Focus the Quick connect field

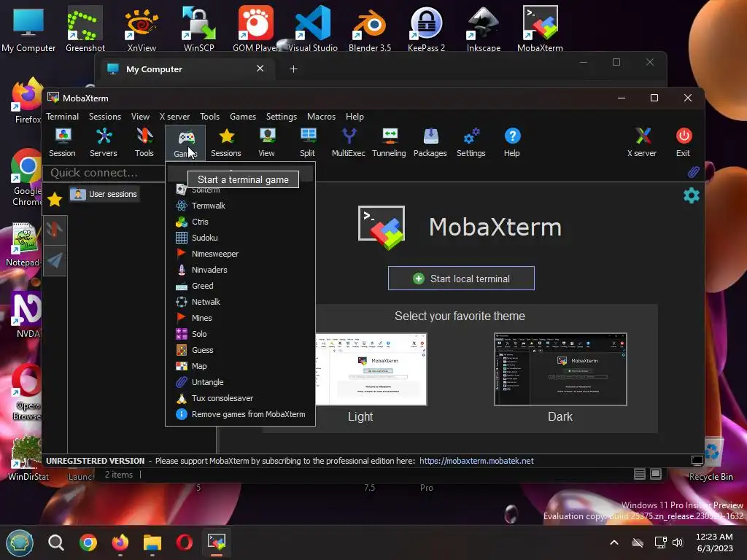104,172
